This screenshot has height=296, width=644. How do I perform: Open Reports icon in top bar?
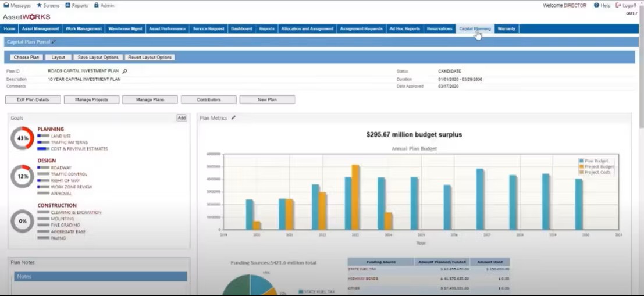(67, 5)
